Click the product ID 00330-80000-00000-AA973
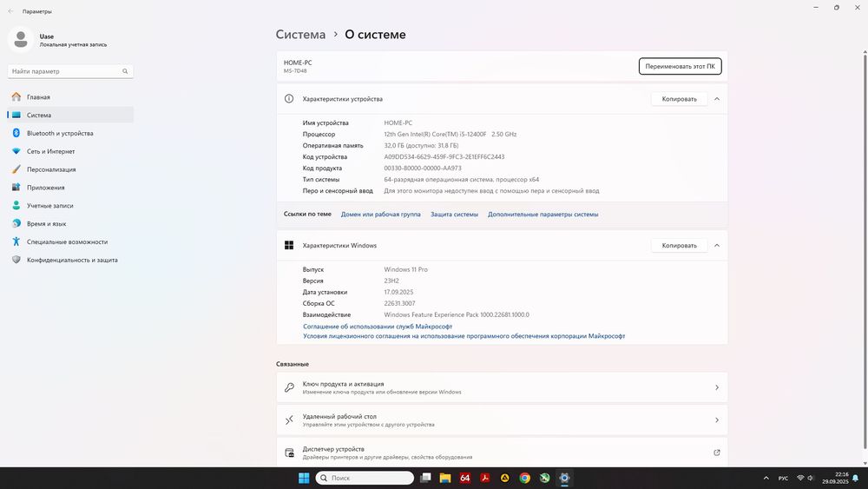 (x=423, y=169)
